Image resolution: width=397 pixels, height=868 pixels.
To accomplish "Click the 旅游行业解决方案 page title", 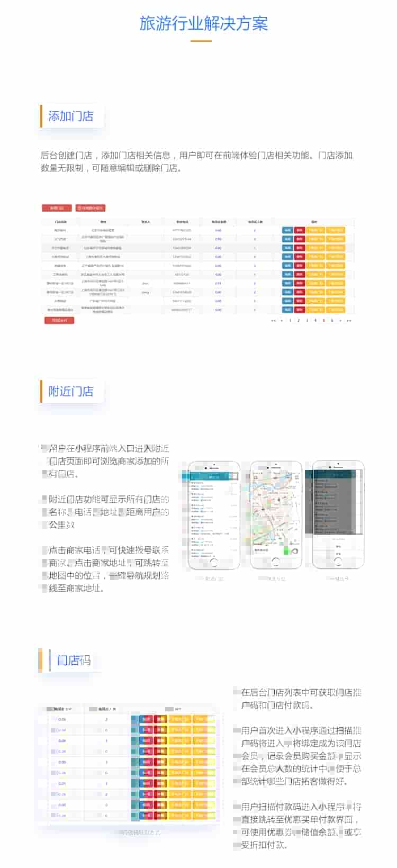I will (204, 23).
